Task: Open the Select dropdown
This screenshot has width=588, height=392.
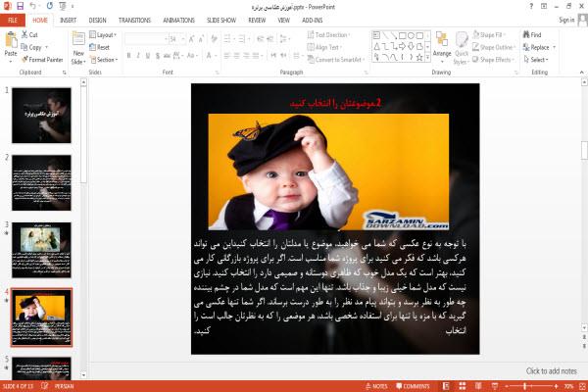Action: pyautogui.click(x=536, y=60)
